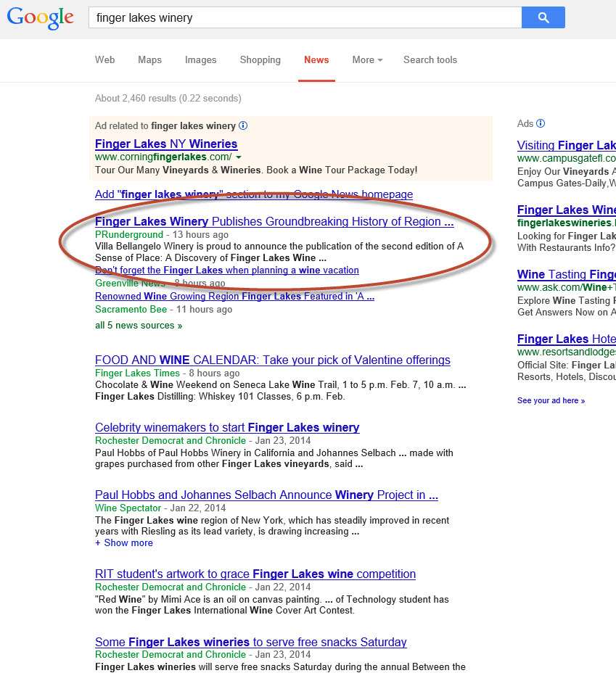Click the www.resortsandlodges ad URL
The width and height of the screenshot is (616, 673).
tap(567, 352)
